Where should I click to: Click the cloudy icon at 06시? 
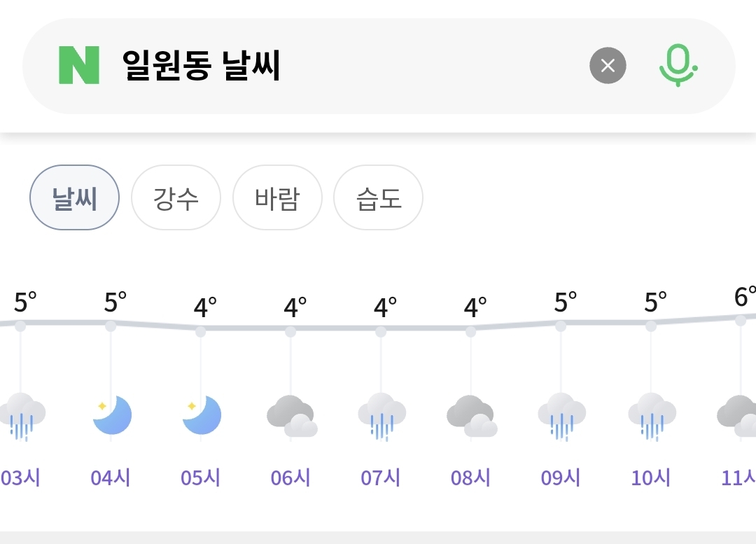pyautogui.click(x=292, y=416)
